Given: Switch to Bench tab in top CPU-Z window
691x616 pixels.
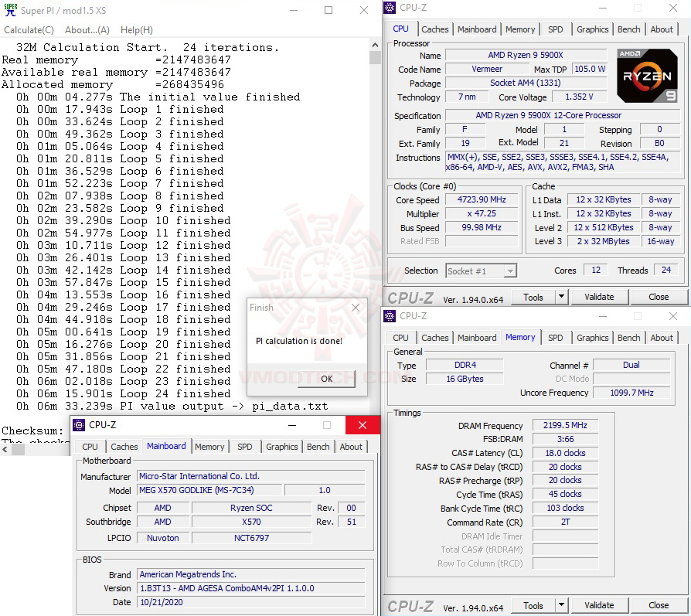Looking at the screenshot, I should click(x=628, y=29).
